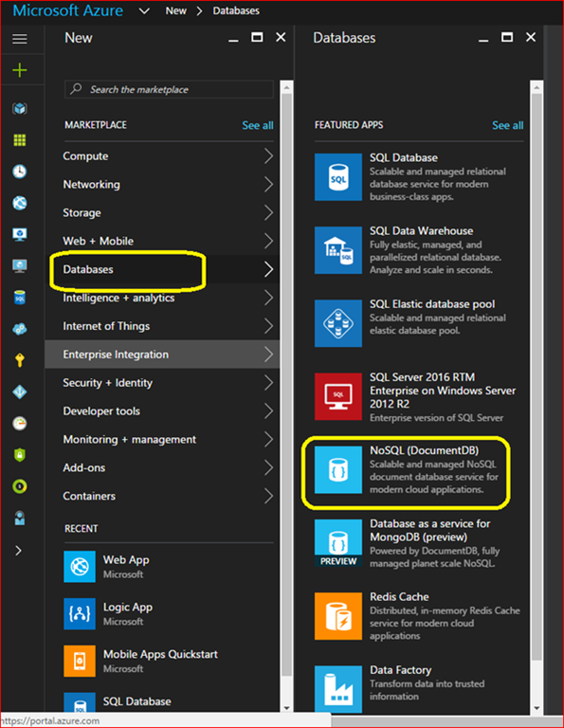This screenshot has height=728, width=564.
Task: Select the SQL Database featured app icon
Action: click(x=338, y=177)
